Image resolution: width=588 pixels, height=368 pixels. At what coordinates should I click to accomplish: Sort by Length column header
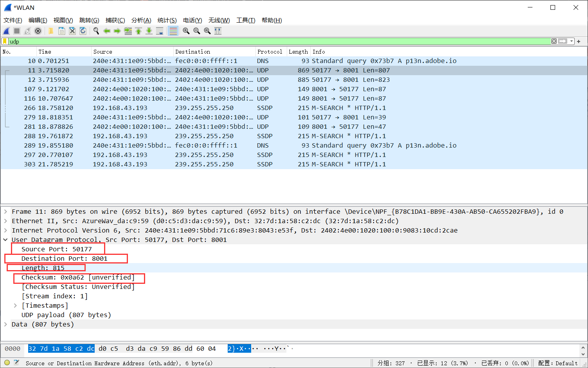pos(298,52)
